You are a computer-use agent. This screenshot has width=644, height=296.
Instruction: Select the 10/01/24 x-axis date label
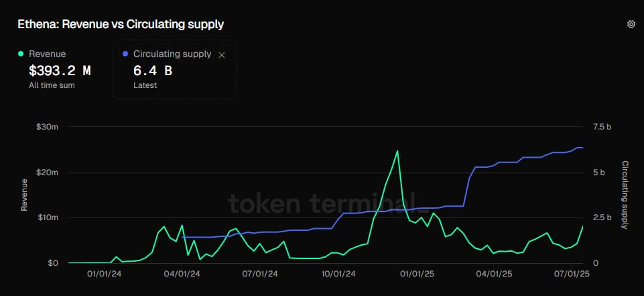[338, 274]
